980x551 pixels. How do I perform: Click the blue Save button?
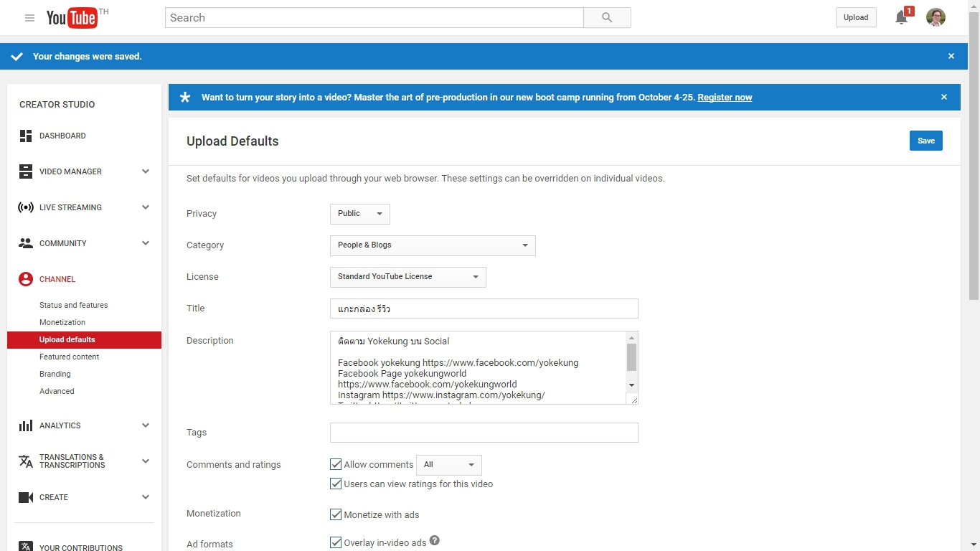pos(925,141)
